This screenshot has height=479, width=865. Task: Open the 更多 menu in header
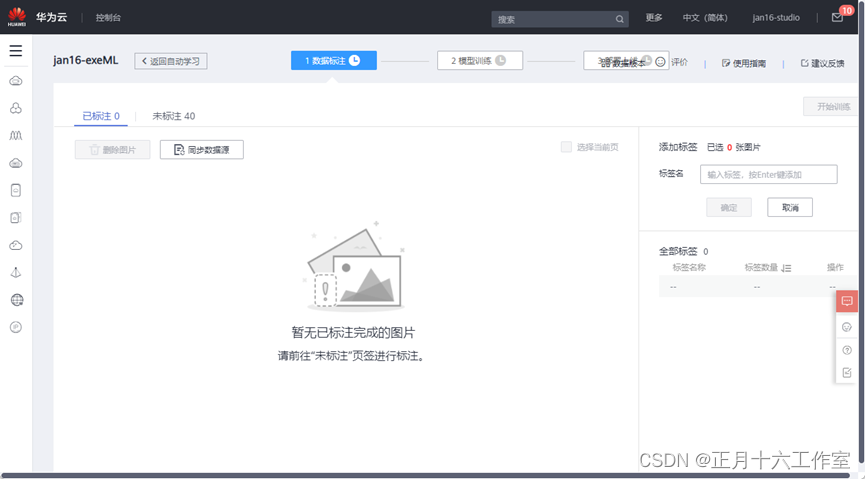(x=654, y=18)
